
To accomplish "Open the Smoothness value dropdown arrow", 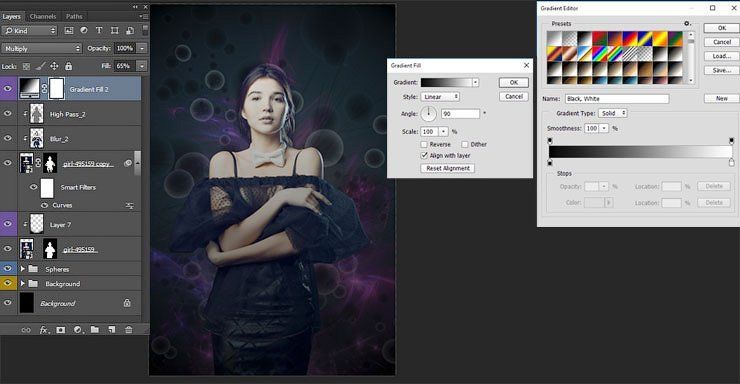I will click(x=604, y=128).
